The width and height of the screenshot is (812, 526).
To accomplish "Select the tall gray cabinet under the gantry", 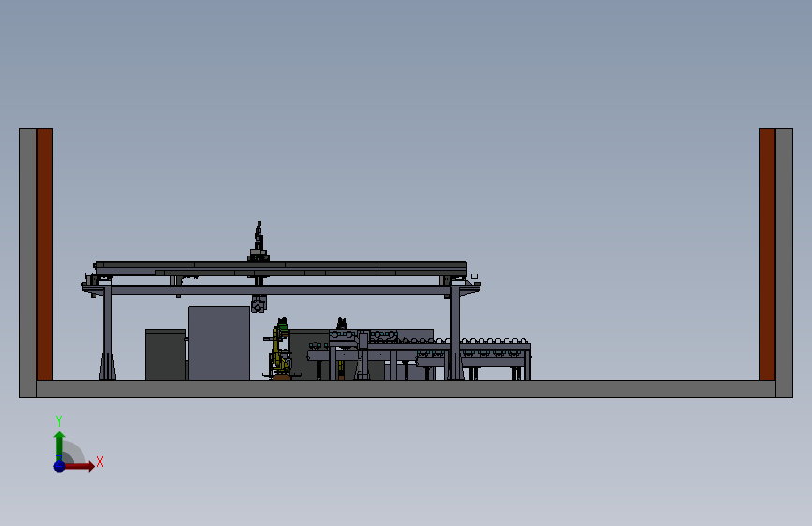I will click(219, 343).
